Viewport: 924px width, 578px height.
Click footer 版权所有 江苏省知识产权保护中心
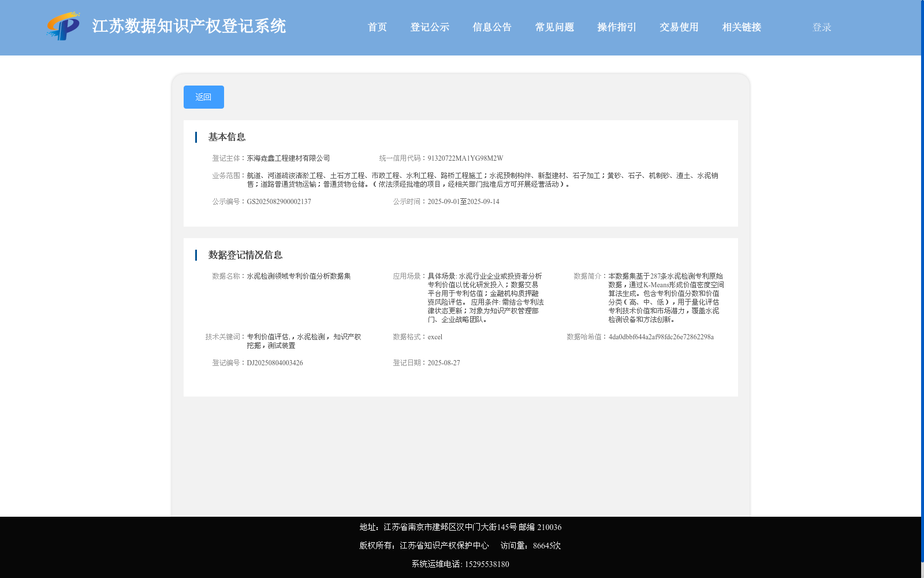coord(424,546)
